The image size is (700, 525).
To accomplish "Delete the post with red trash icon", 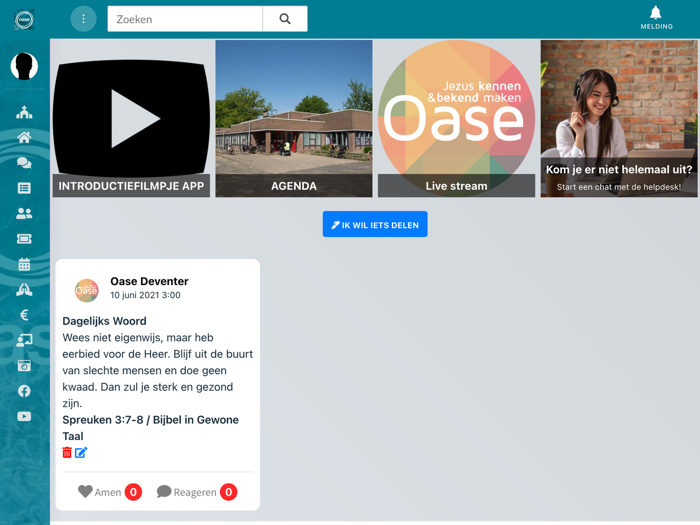I will pos(67,452).
